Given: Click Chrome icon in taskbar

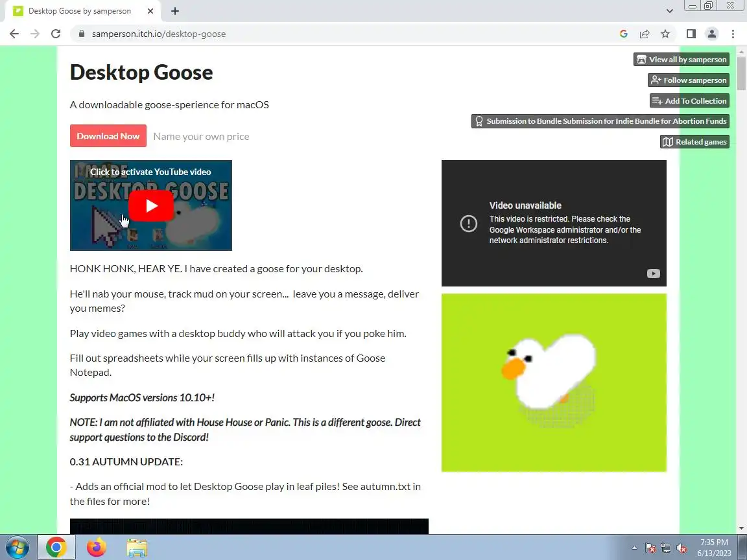Looking at the screenshot, I should pyautogui.click(x=56, y=548).
